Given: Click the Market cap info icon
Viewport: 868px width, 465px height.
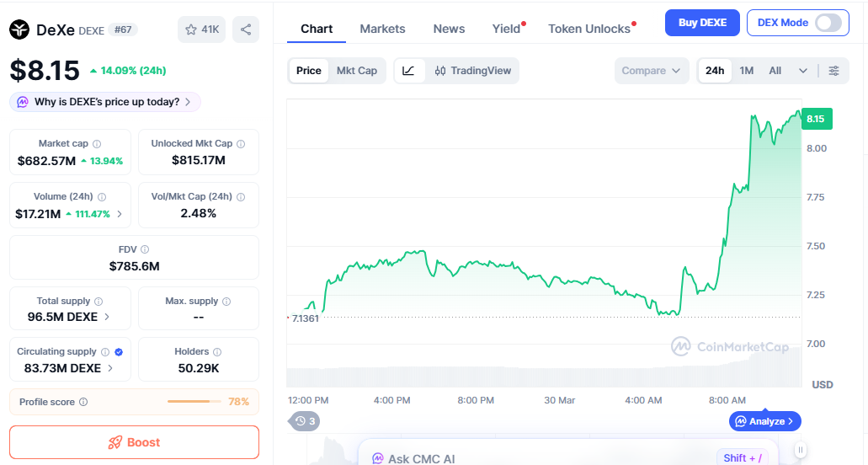Looking at the screenshot, I should click(97, 144).
